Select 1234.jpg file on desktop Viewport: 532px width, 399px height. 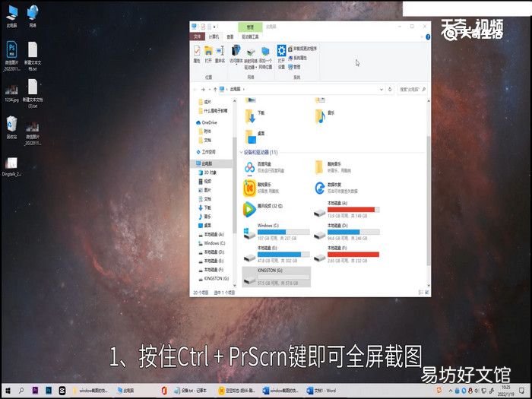[x=11, y=94]
